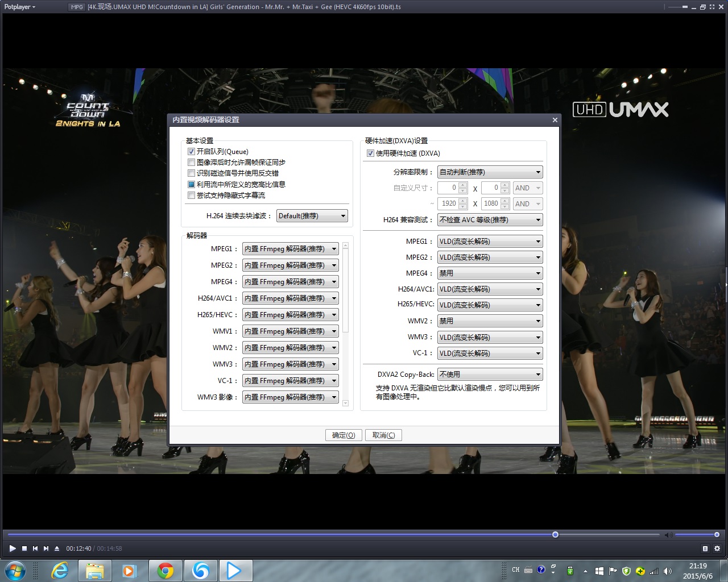Open the Action Center flag icon in the tray
The image size is (728, 582).
pyautogui.click(x=613, y=571)
